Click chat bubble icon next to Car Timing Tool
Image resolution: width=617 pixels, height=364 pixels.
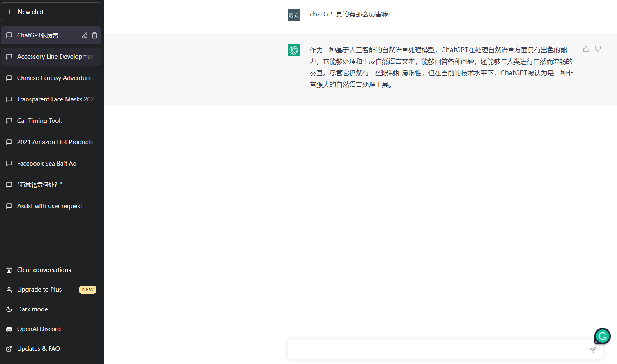click(9, 121)
